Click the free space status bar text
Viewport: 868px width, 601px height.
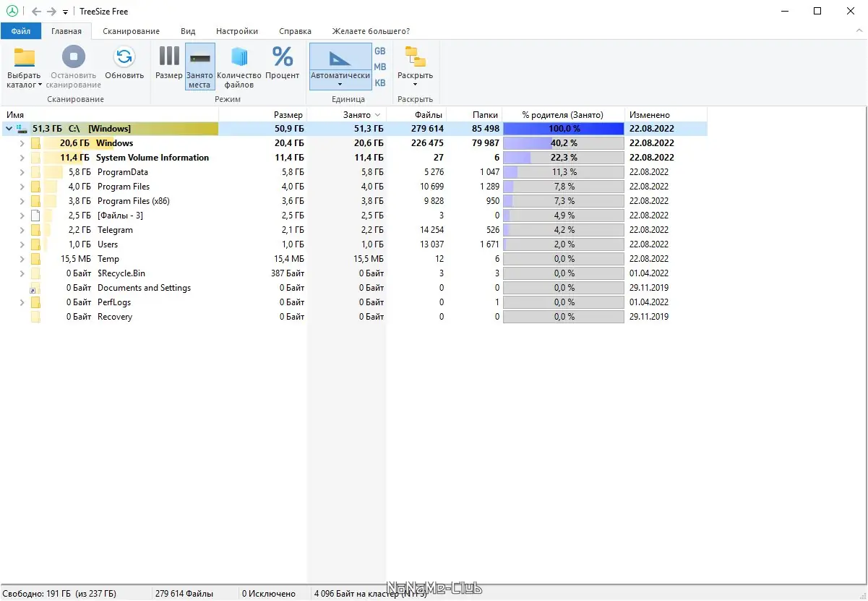(x=60, y=594)
